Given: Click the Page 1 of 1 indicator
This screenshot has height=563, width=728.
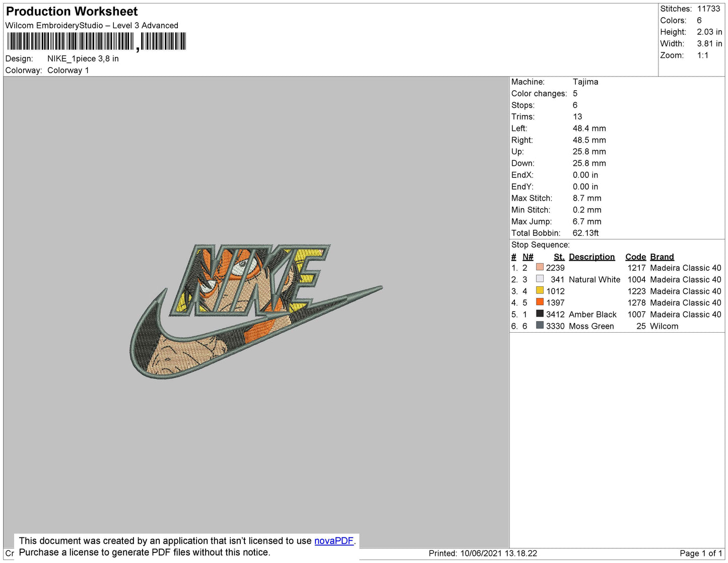Looking at the screenshot, I should 700,553.
